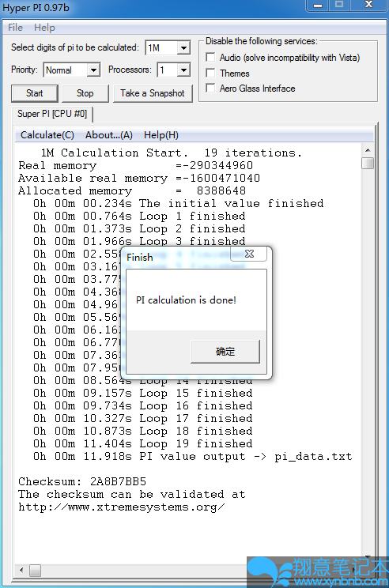Click the '1M Calculation Start. 19 iterations.' line
Screen dimensions: 389x588
tap(172, 153)
